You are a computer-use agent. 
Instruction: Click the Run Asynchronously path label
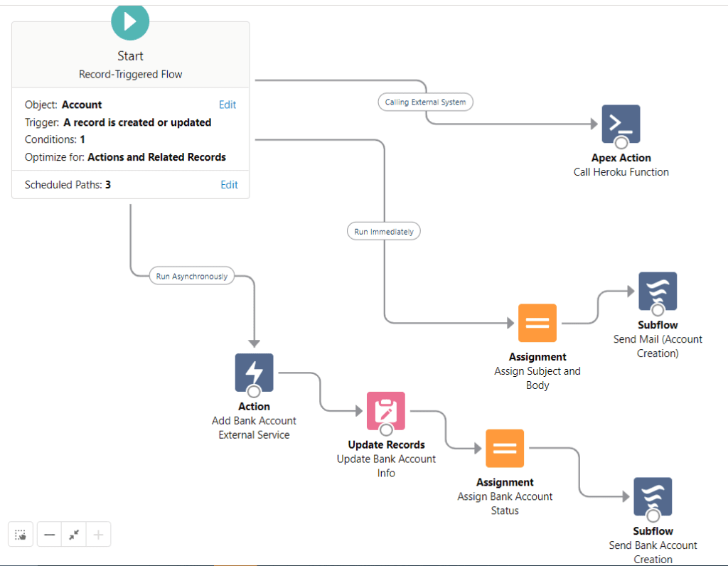191,276
